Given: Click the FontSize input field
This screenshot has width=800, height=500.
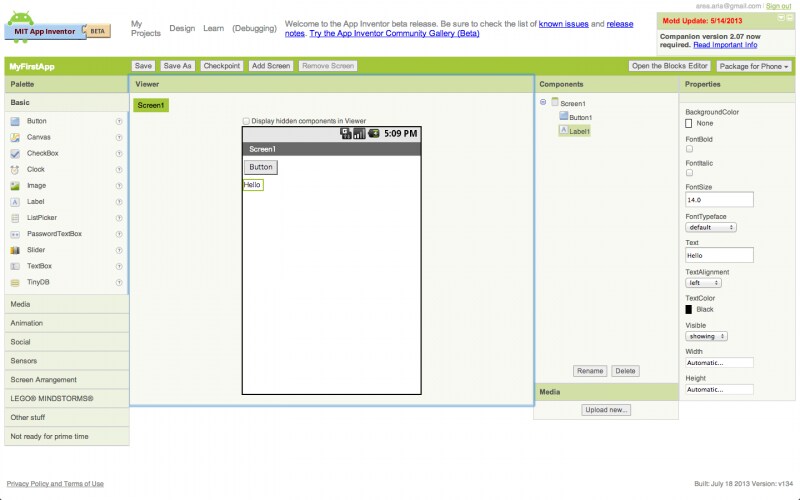Looking at the screenshot, I should click(x=718, y=200).
